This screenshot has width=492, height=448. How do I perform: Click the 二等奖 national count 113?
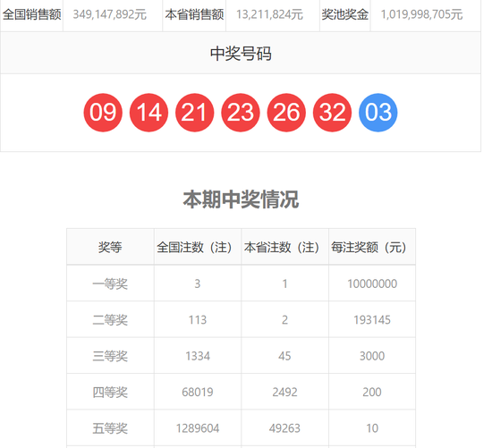pyautogui.click(x=198, y=320)
